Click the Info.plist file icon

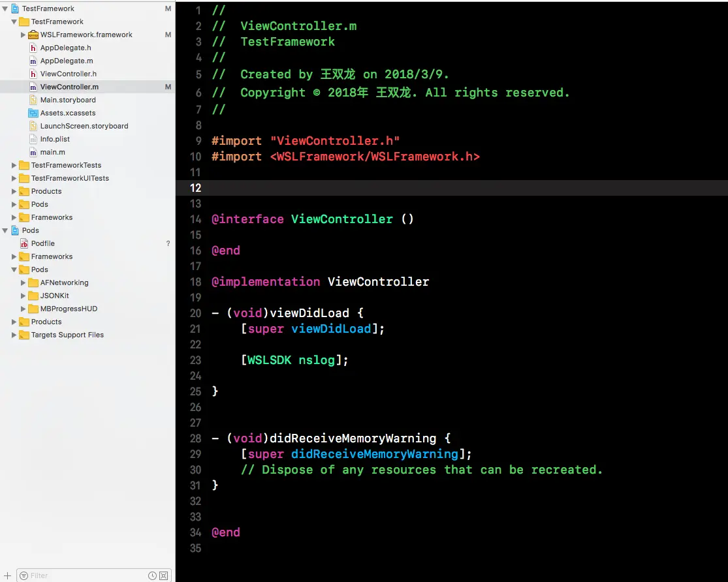pyautogui.click(x=33, y=139)
